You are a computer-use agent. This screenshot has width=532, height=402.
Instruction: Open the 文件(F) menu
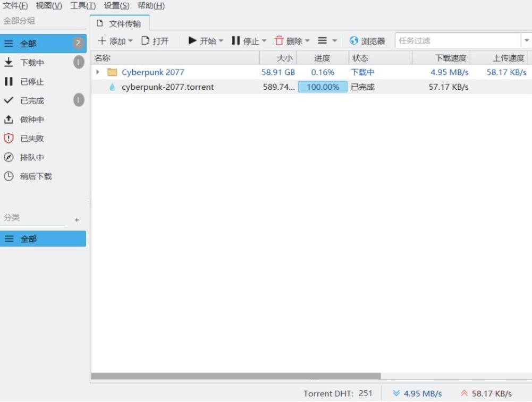15,5
